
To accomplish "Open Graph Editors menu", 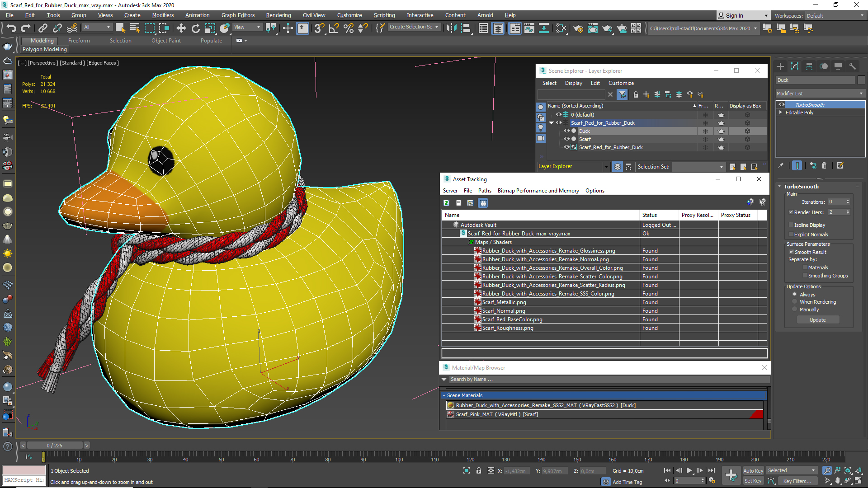I will [238, 15].
